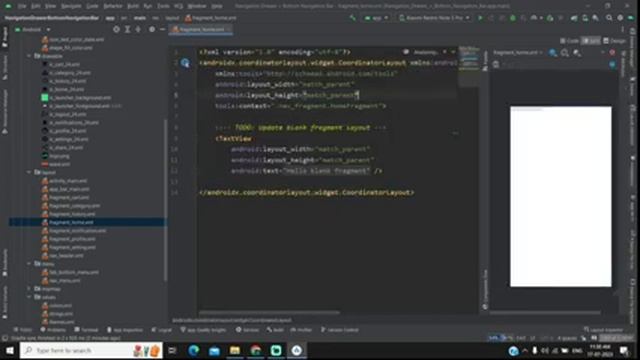Open the Profiler tool window

301,330
